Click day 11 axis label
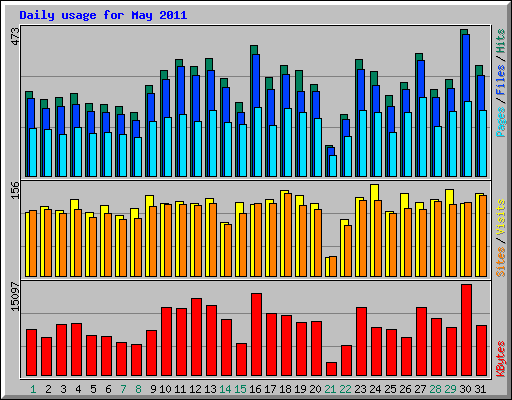Viewport: 512px width, 400px height. (x=180, y=389)
